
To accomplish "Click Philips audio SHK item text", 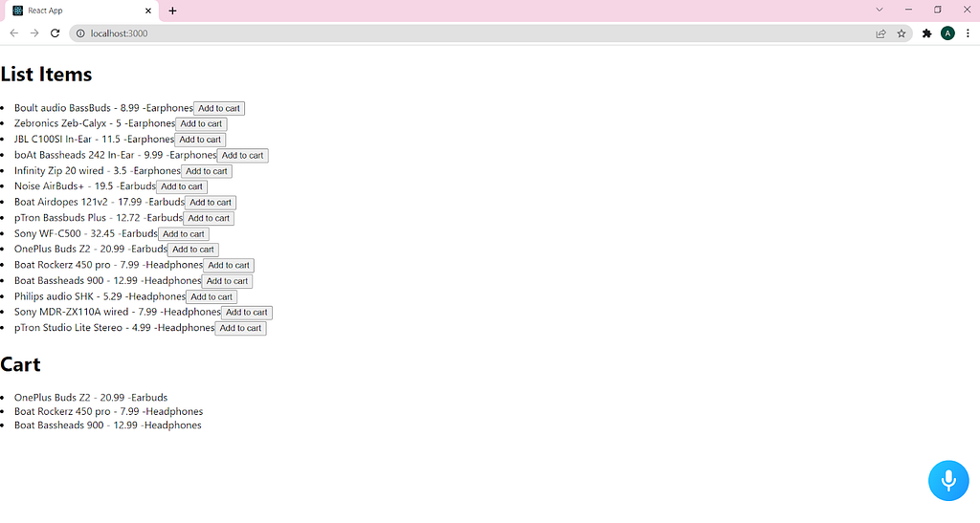I will [x=100, y=296].
